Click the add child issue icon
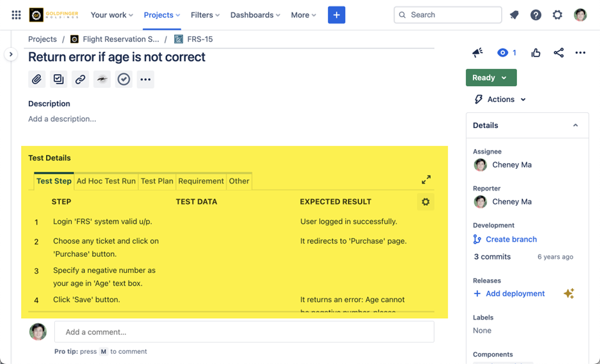 coord(59,80)
